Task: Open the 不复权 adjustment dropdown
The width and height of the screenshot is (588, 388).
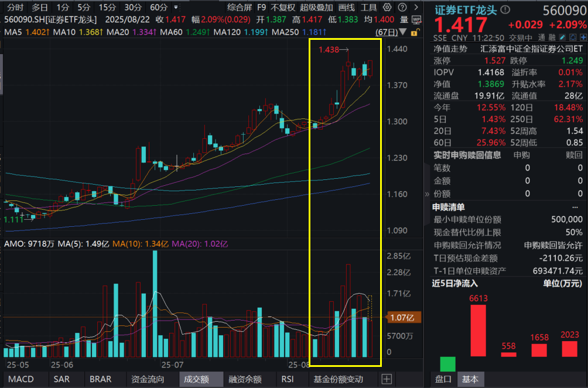Action: [282, 7]
